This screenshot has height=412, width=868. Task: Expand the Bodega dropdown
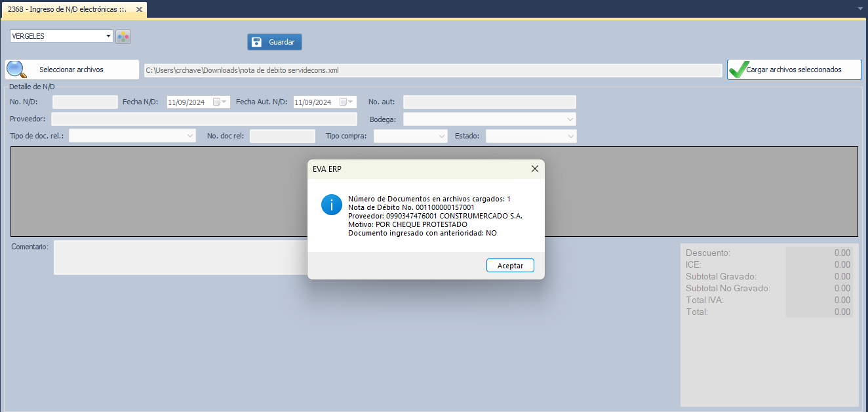point(570,119)
